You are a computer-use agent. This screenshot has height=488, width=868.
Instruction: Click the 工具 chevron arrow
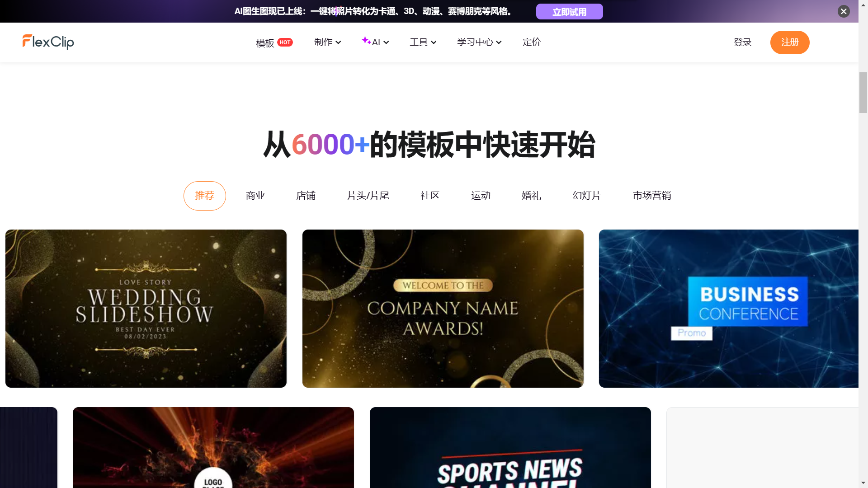pos(434,42)
